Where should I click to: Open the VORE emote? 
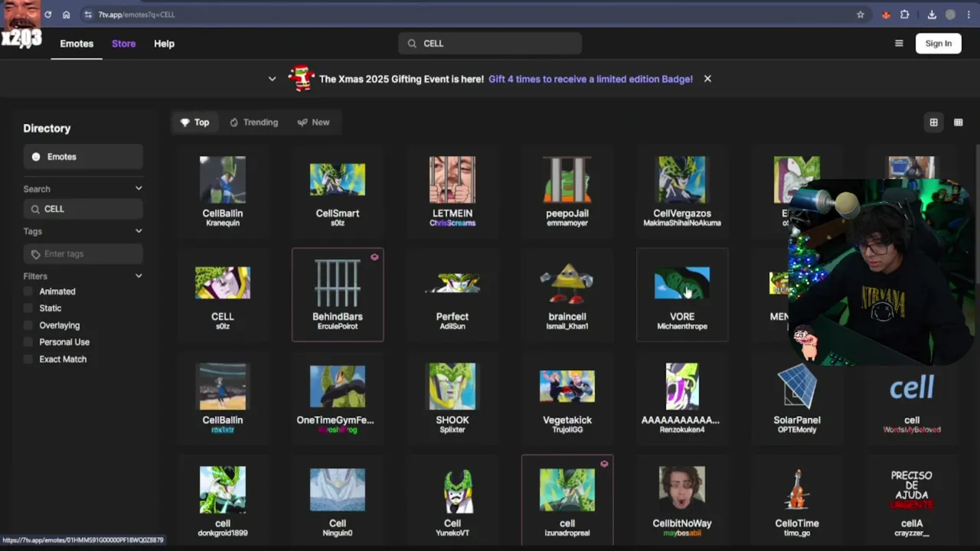coord(682,295)
